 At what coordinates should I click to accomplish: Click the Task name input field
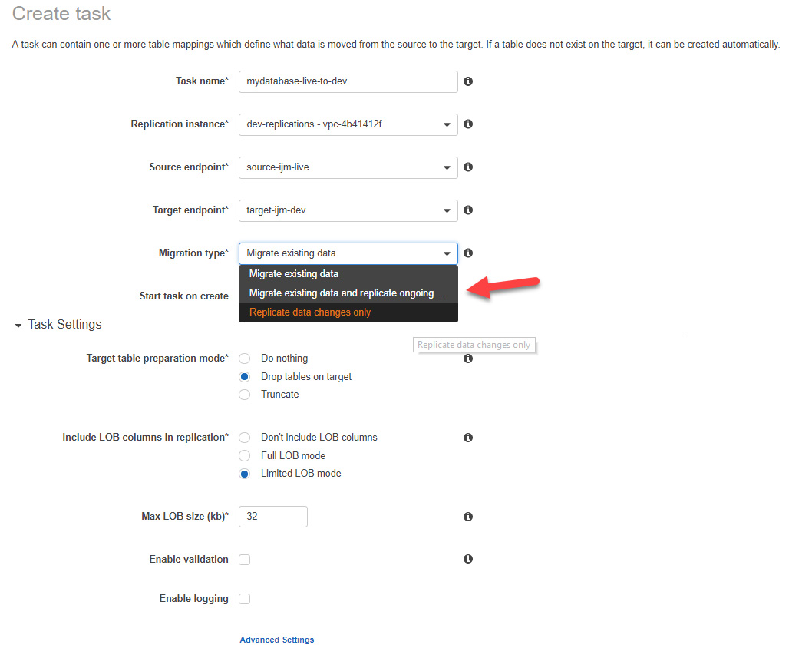click(x=348, y=81)
